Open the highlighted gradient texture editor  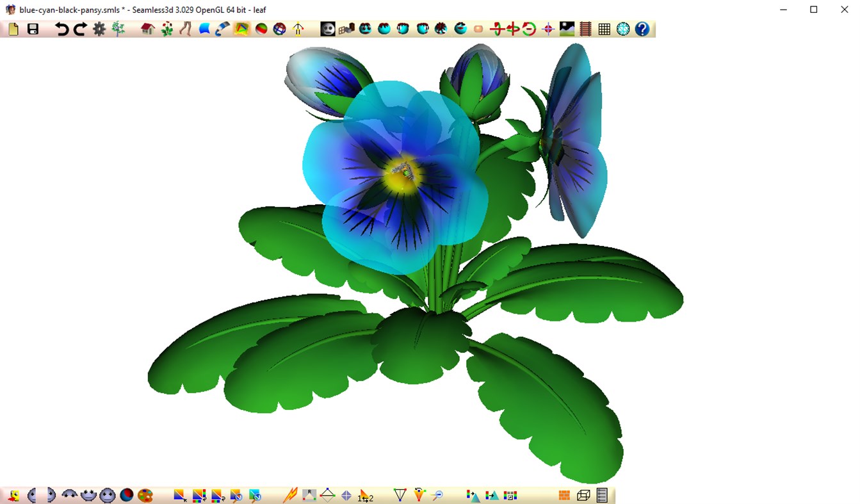click(243, 28)
